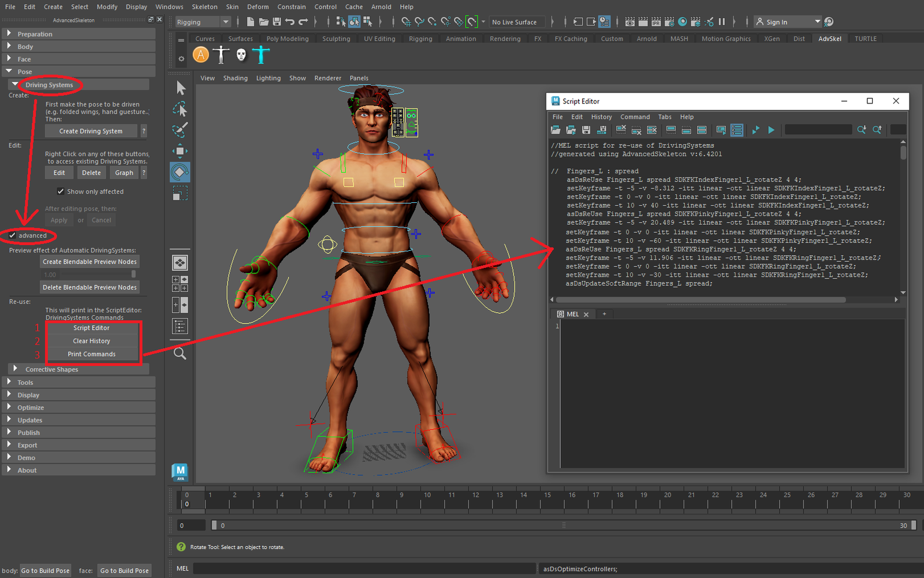Click the Open Scene folder icon

[x=263, y=22]
